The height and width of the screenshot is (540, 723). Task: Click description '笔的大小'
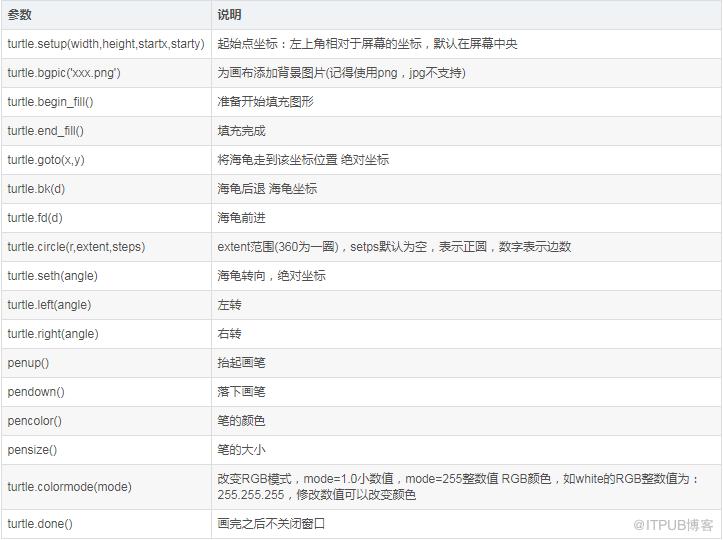click(241, 451)
